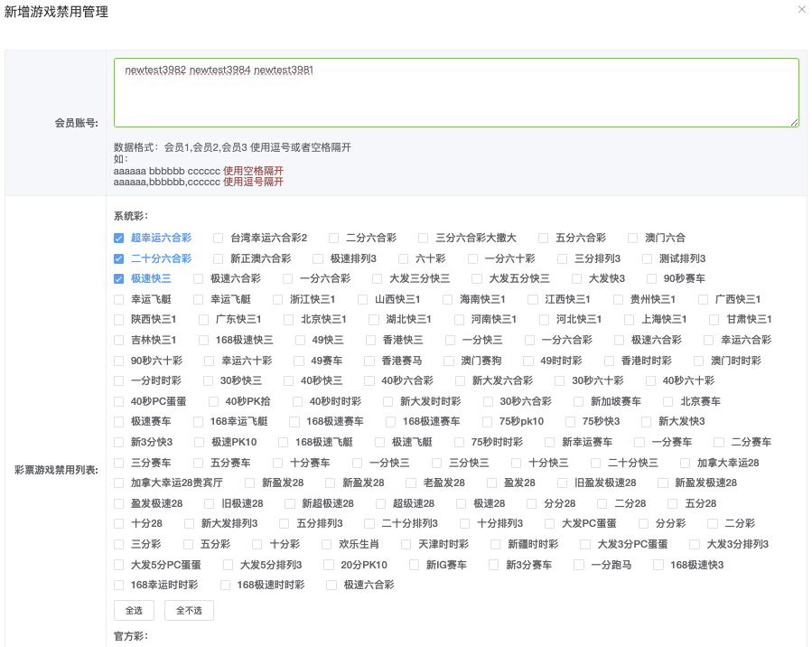Viewport: 812px width, 647px height.
Task: Select the 一分跑马 checkbox
Action: (x=579, y=565)
